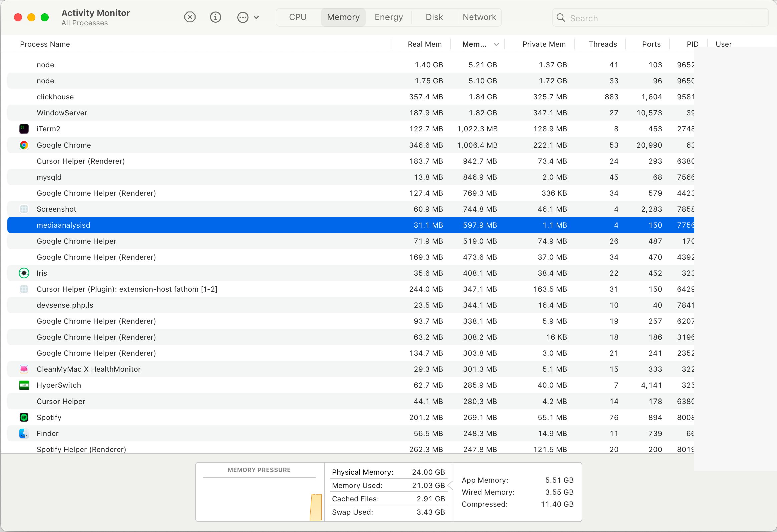Focus the Search field
The width and height of the screenshot is (777, 532).
click(660, 18)
